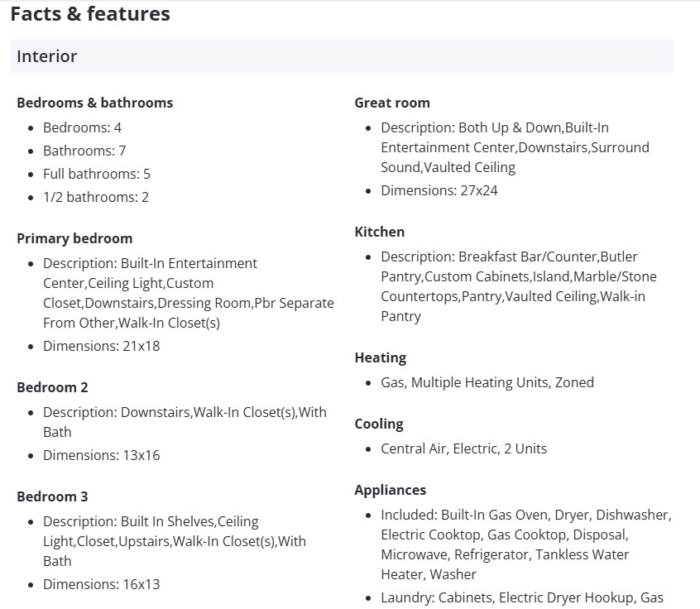
Task: Select the Dimensions: 16x13 entry
Action: point(102,584)
